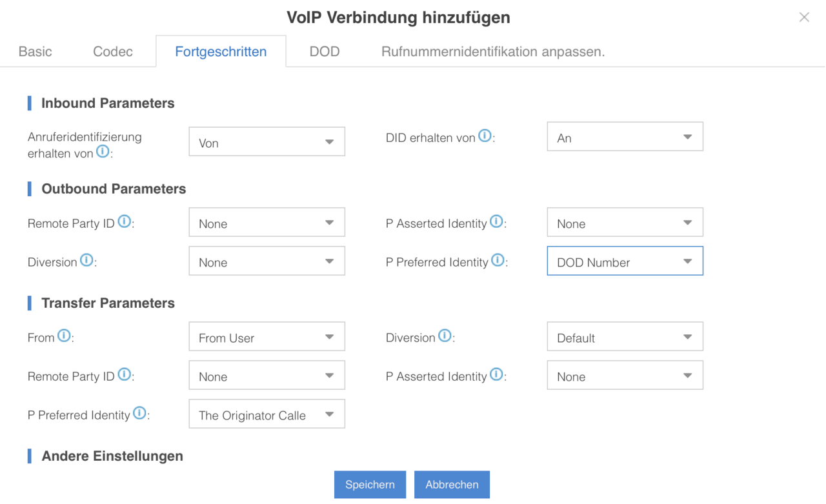Click info icon beside Outbound Diversion label
This screenshot has height=504, width=826.
click(x=86, y=261)
